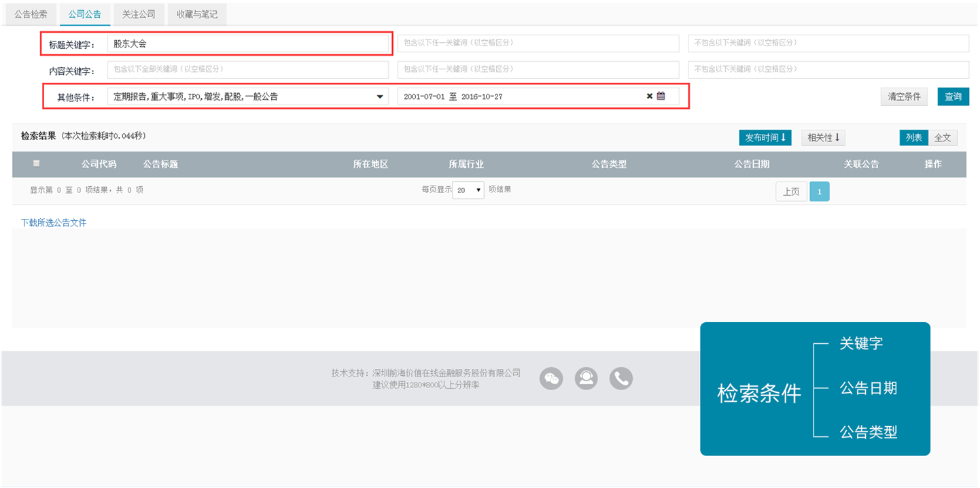
Task: Open the 每页显示 20 results dropdown
Action: (468, 190)
